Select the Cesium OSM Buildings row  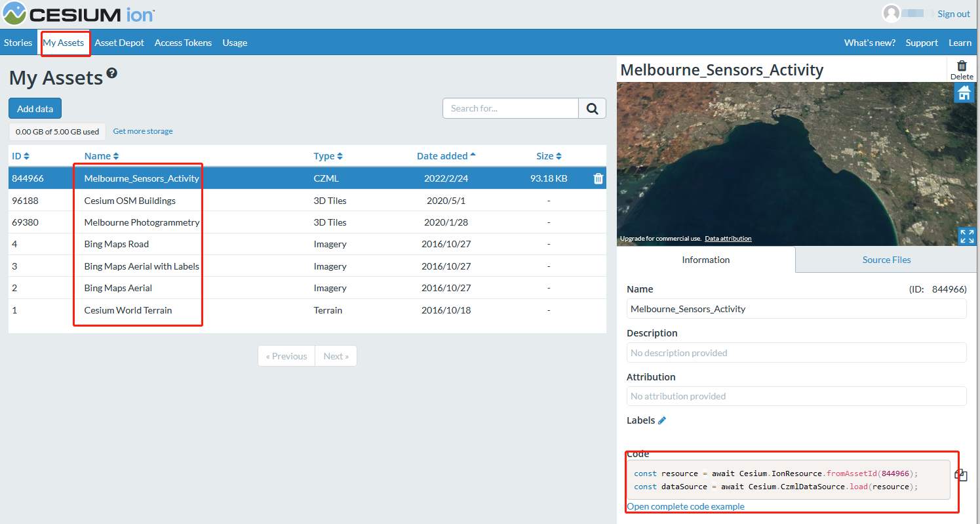(x=130, y=201)
